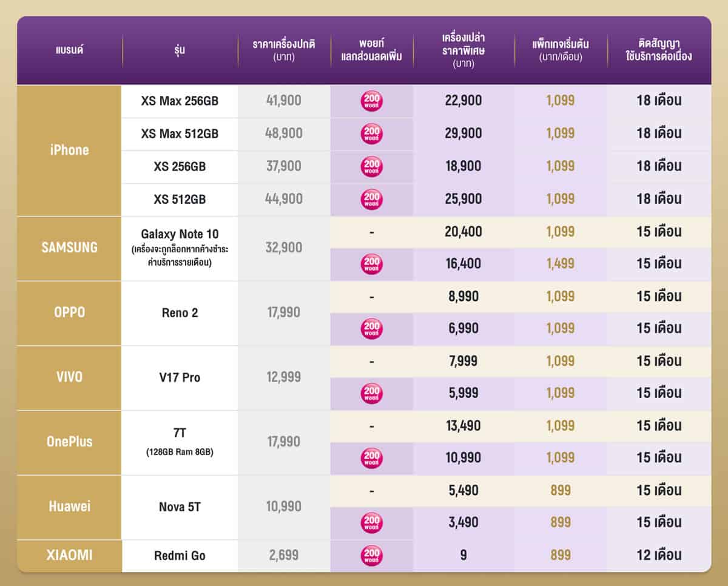The height and width of the screenshot is (586, 728).
Task: Click the regular price 12,999
Action: pyautogui.click(x=284, y=377)
